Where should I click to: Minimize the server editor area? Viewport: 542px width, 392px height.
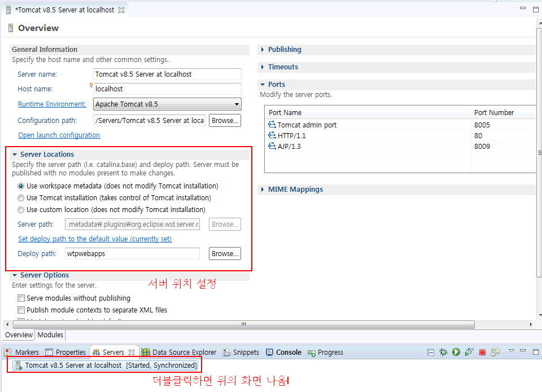click(x=523, y=7)
